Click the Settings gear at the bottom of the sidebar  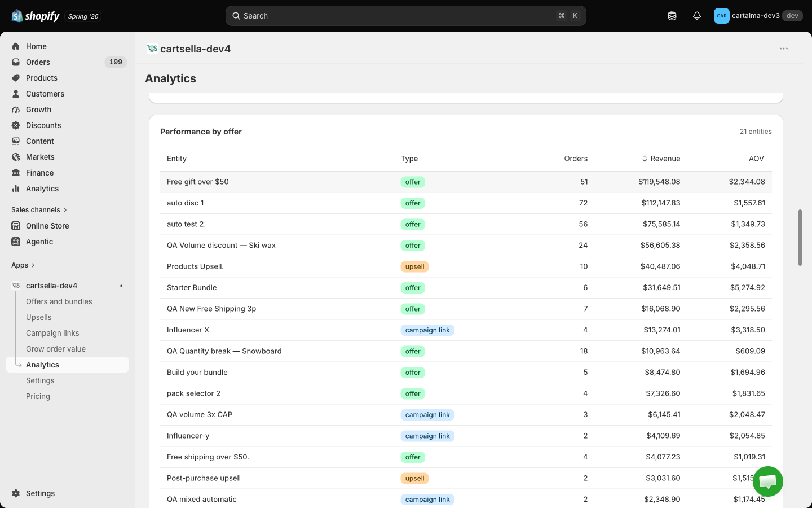pos(16,493)
